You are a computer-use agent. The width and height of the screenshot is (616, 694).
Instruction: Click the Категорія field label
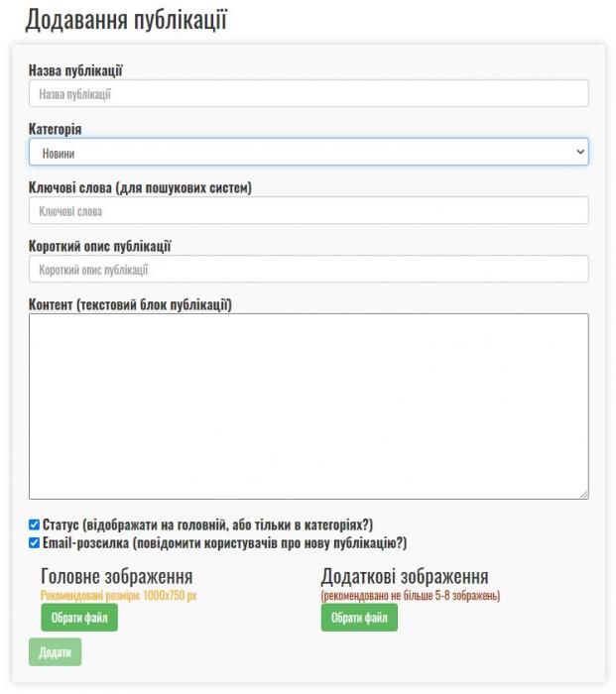click(56, 129)
